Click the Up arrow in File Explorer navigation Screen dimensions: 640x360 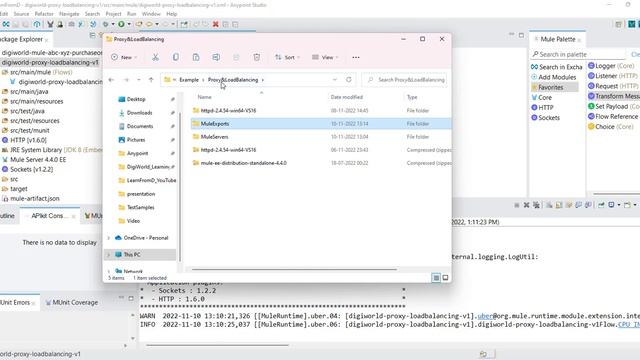(151, 80)
